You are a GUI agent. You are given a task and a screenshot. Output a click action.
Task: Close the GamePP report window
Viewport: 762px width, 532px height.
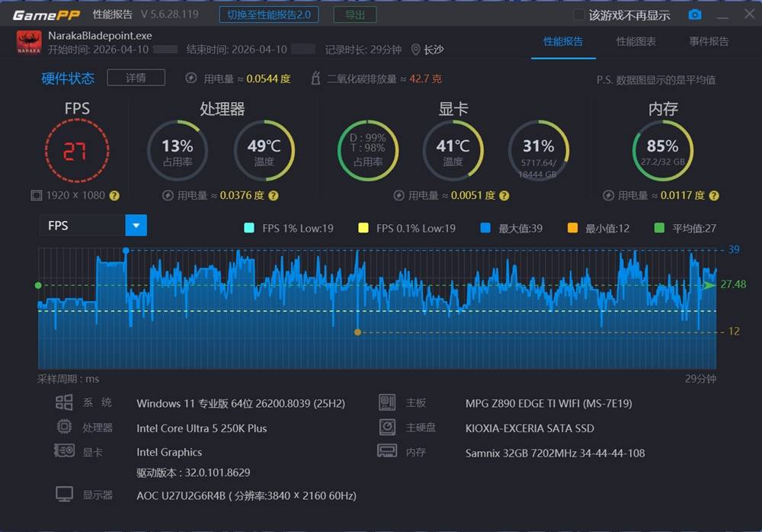coord(750,14)
